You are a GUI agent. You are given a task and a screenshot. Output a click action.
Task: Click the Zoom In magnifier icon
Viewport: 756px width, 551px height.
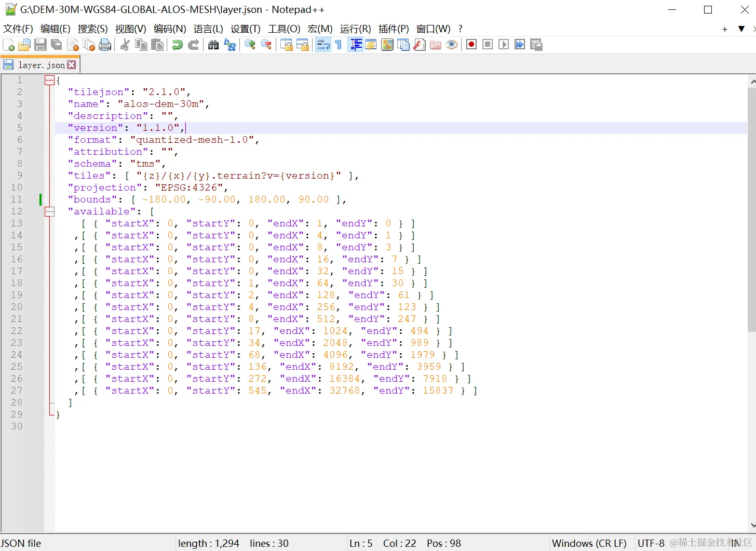coord(250,45)
